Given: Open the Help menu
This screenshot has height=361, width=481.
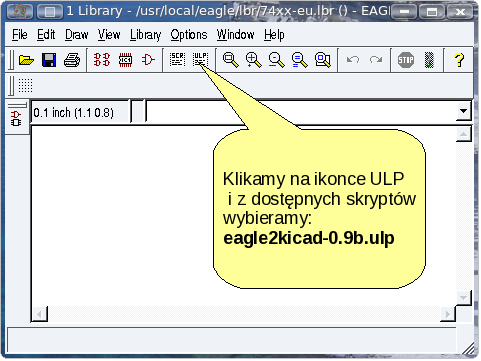Looking at the screenshot, I should pyautogui.click(x=274, y=35).
